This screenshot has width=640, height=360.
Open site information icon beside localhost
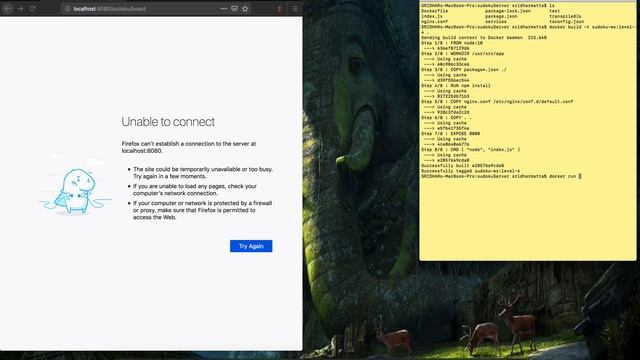67,9
